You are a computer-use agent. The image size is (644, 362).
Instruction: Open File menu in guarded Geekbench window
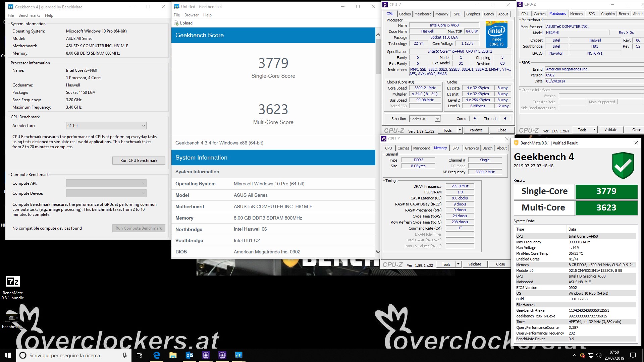pyautogui.click(x=11, y=15)
